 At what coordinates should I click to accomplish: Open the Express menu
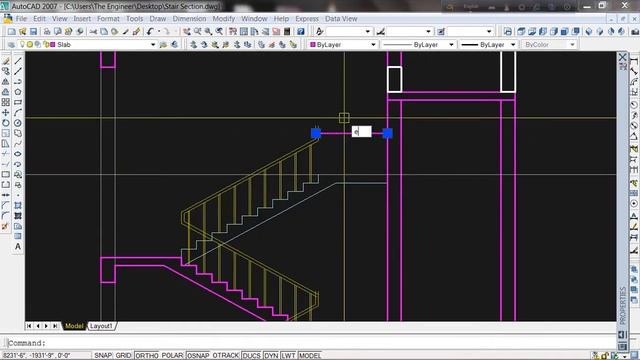307,19
